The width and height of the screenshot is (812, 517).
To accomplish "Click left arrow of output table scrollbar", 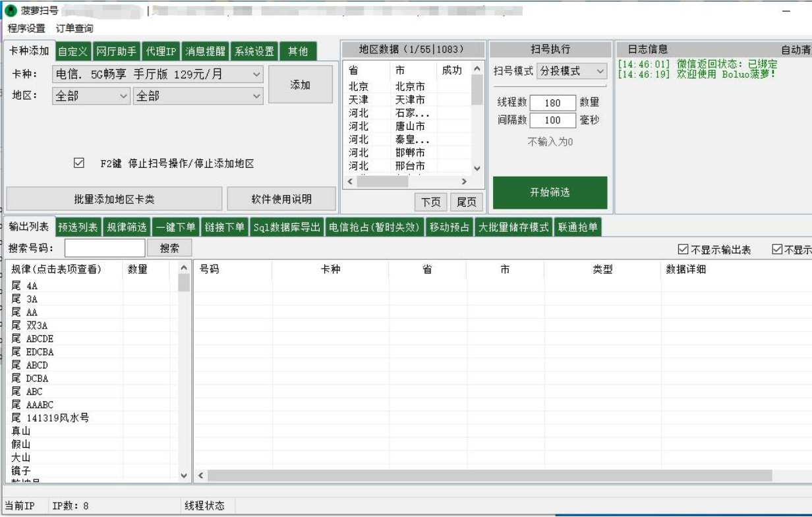I will [x=200, y=476].
